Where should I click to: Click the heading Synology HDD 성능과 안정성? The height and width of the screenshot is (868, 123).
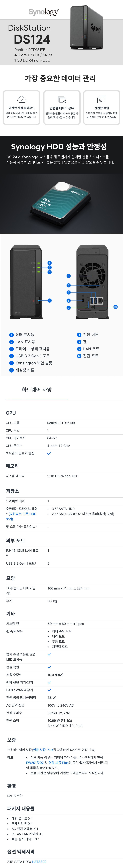[59, 147]
